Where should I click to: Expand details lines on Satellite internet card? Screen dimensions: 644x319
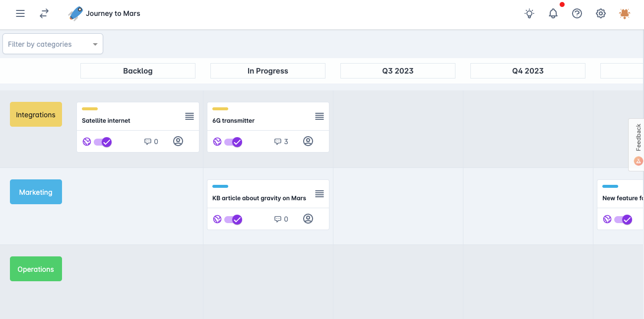coord(190,116)
